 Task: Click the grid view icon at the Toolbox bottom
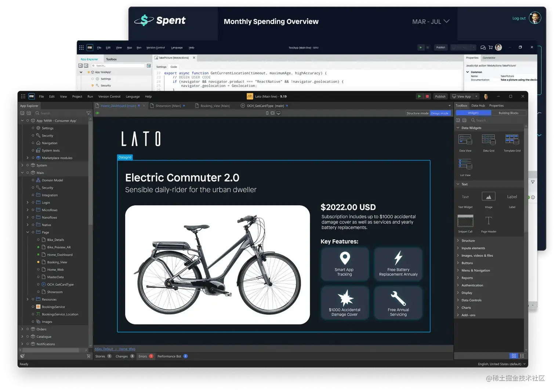(x=514, y=356)
